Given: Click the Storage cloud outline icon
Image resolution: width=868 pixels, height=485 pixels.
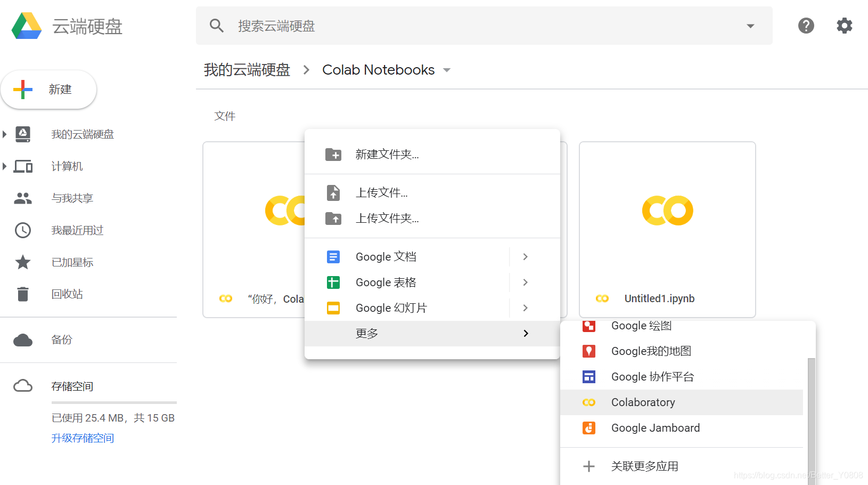Looking at the screenshot, I should 23,386.
